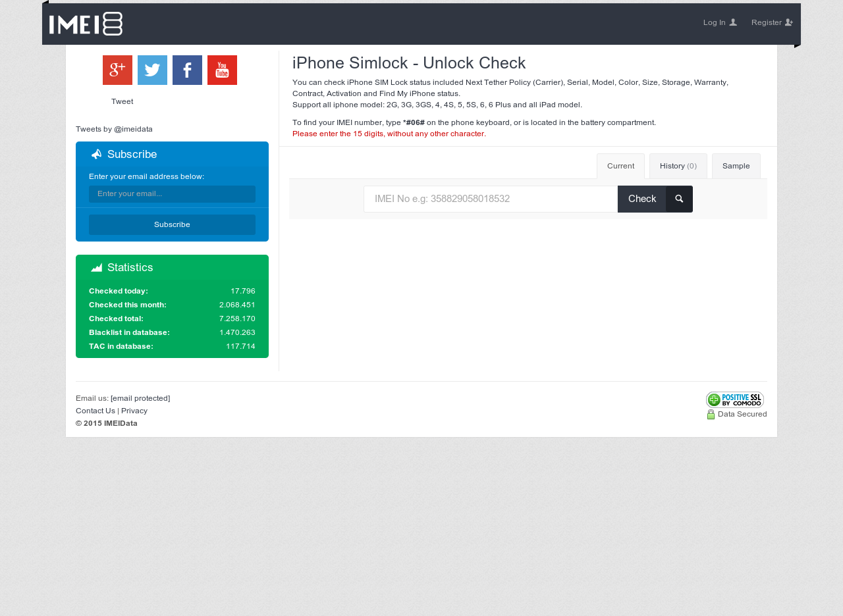The image size is (843, 616).
Task: Click the 'Blacklist in database:' label
Action: 129,332
